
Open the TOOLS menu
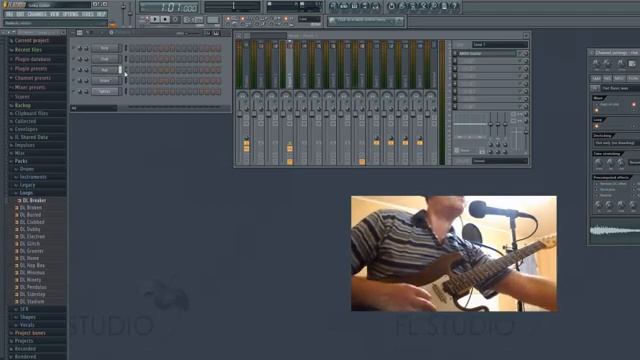tap(87, 14)
